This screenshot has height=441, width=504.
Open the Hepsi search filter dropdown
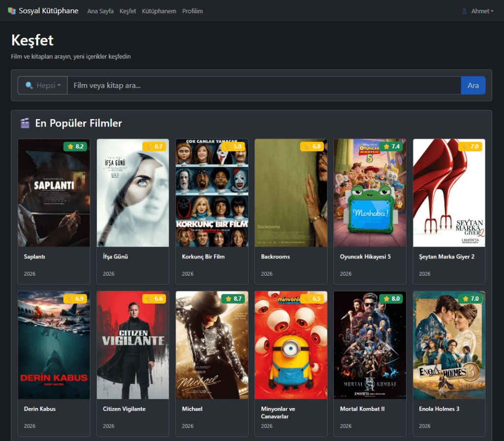42,86
